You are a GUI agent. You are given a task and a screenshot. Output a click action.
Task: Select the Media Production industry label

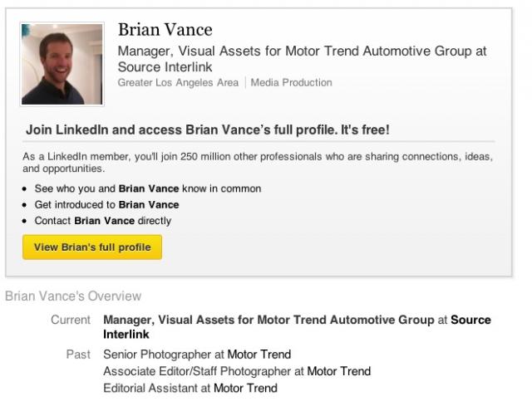[292, 83]
